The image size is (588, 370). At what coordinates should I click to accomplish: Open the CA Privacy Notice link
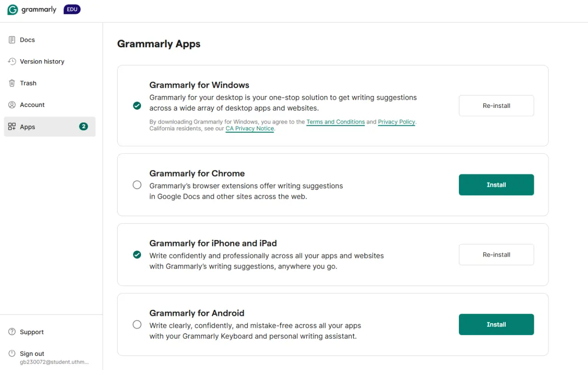click(250, 129)
